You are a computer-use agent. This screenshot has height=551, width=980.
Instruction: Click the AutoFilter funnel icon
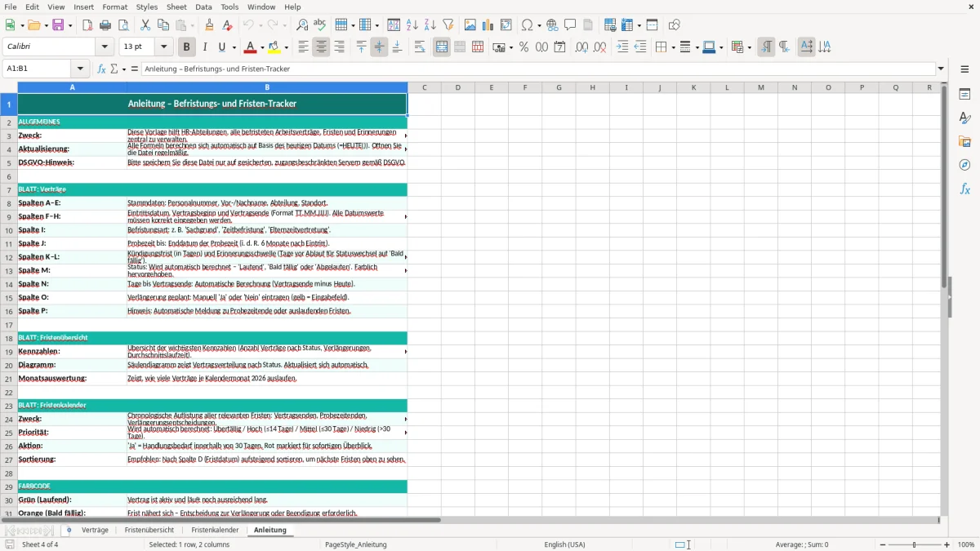pos(448,25)
